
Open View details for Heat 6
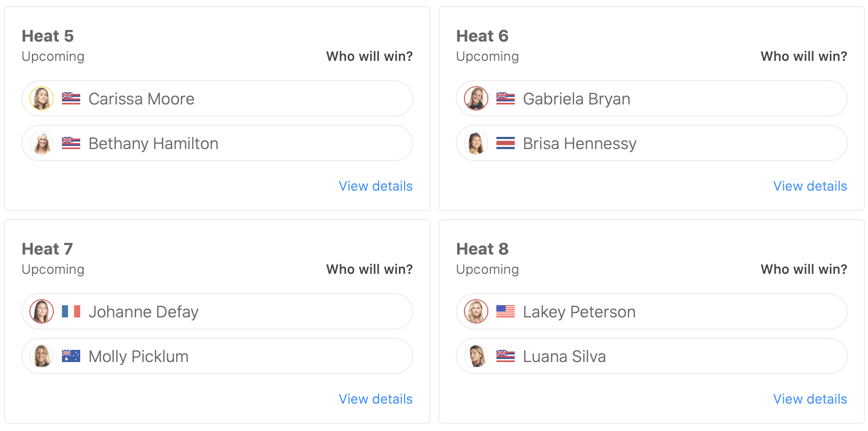(810, 186)
